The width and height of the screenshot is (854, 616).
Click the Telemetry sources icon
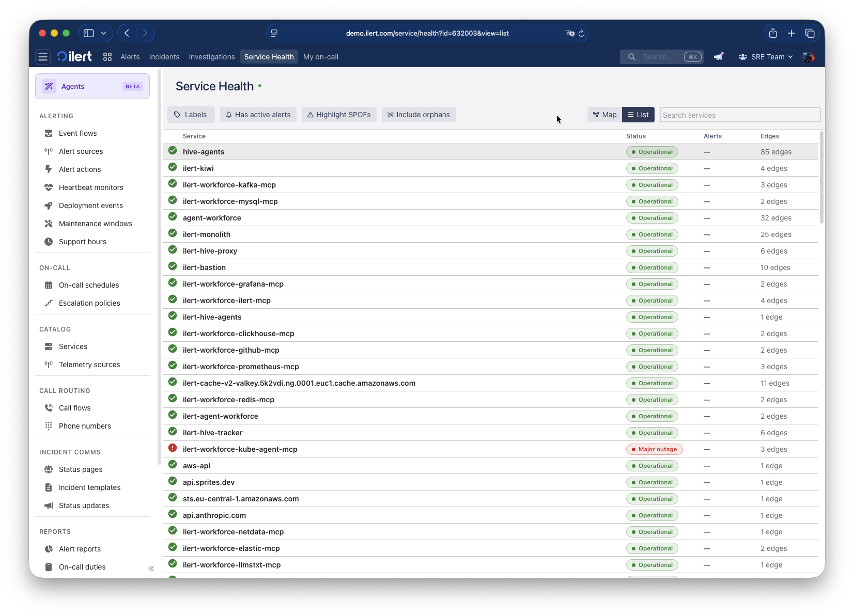click(49, 365)
